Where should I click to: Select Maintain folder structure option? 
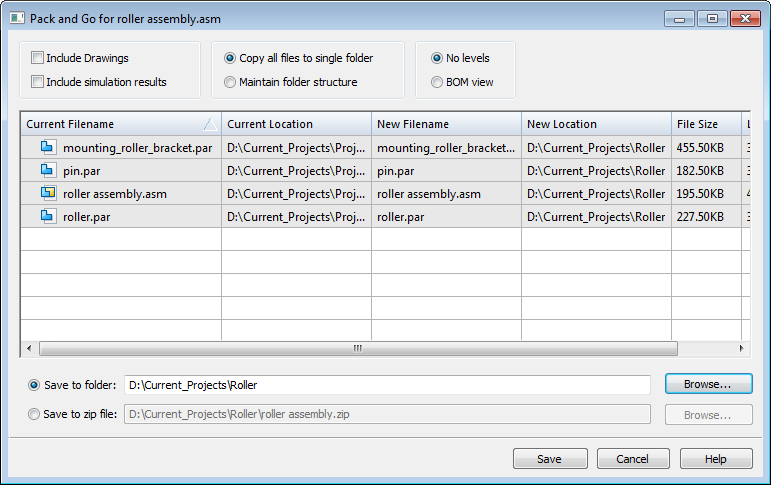pyautogui.click(x=231, y=82)
